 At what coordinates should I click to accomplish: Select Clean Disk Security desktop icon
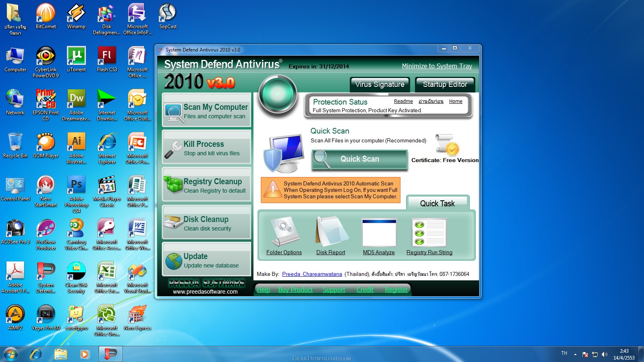pyautogui.click(x=76, y=278)
